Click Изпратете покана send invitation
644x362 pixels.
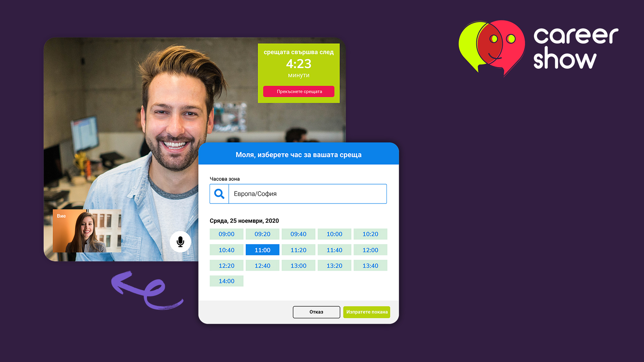tap(366, 312)
